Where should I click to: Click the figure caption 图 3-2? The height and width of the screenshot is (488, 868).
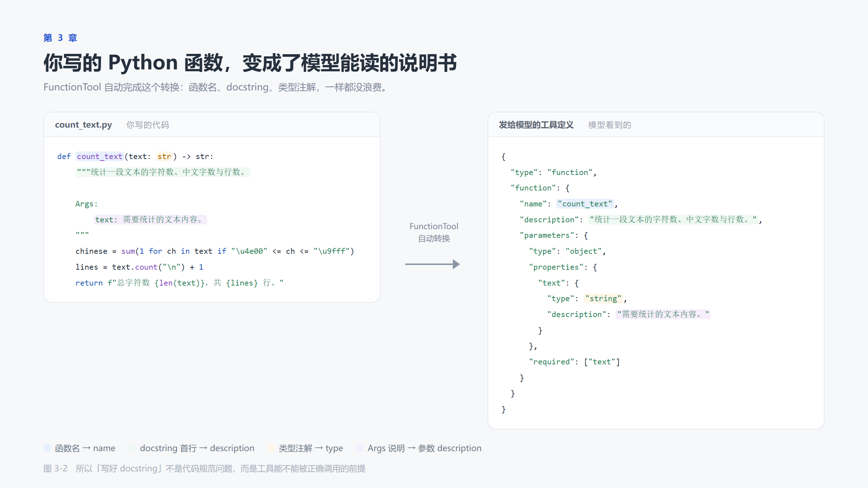pos(204,468)
